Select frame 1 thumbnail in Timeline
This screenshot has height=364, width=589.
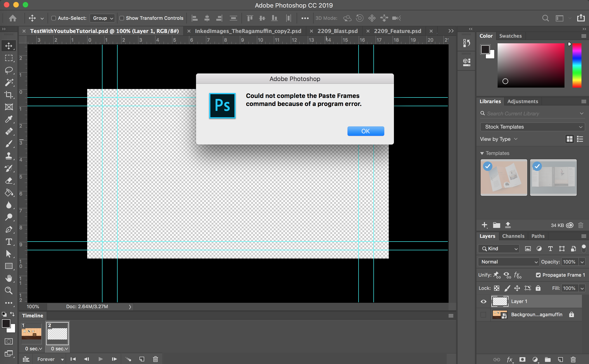(32, 333)
